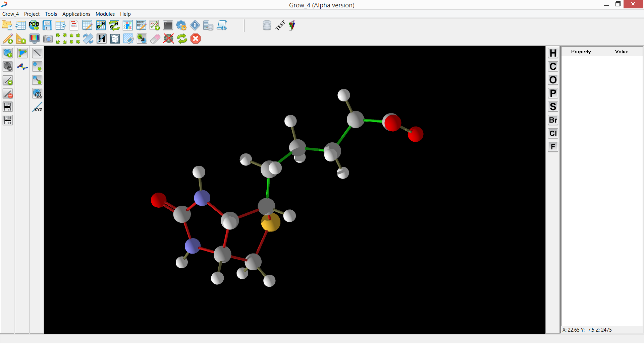
Task: Toggle the 3D box cube icon
Action: (115, 39)
